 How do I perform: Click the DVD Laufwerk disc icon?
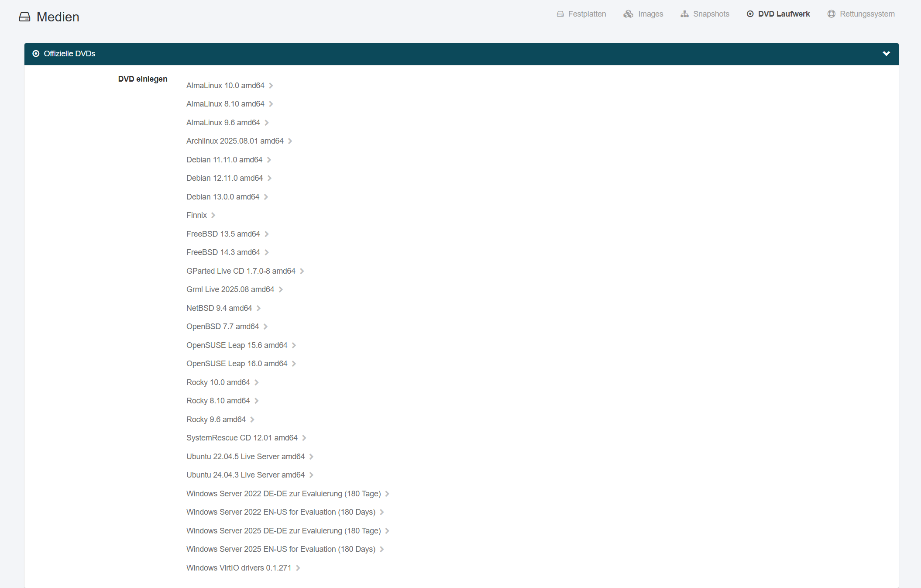coord(750,14)
